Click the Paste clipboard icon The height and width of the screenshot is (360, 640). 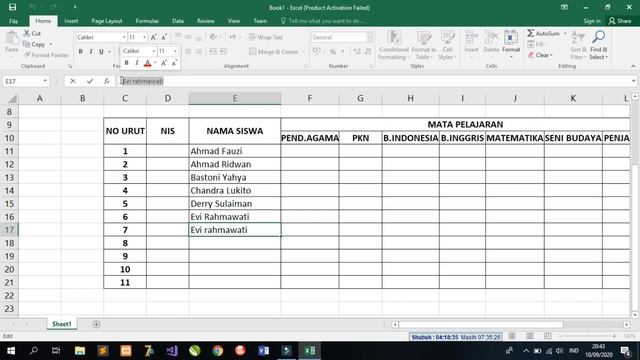click(x=12, y=38)
